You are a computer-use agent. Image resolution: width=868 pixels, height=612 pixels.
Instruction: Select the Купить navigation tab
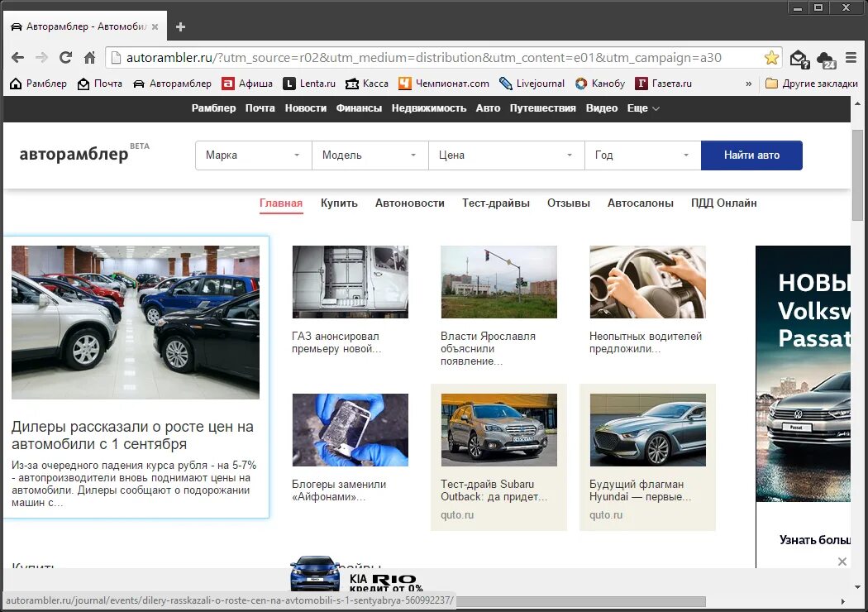pos(339,203)
